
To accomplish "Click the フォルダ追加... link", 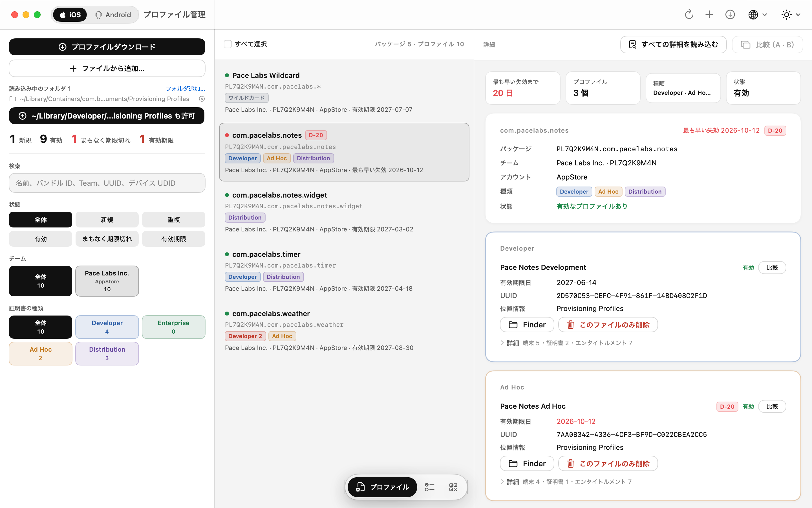I will (185, 89).
